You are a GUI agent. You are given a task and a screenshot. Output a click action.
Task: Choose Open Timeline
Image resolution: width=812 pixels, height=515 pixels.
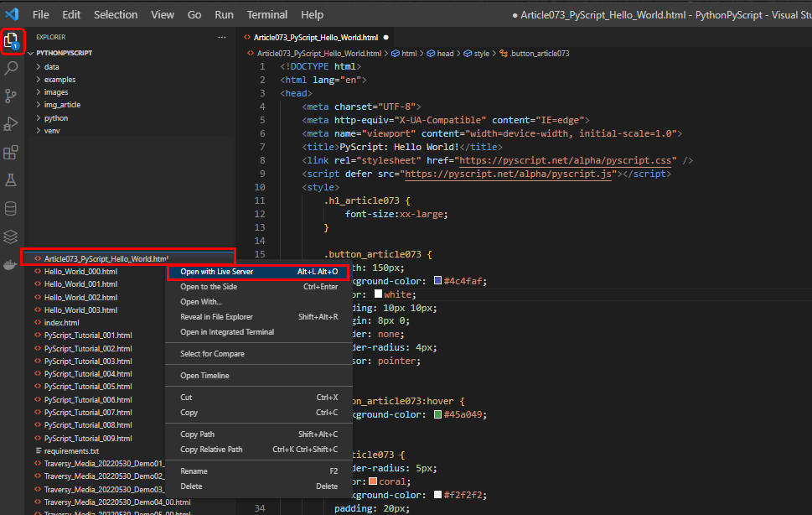click(258, 375)
